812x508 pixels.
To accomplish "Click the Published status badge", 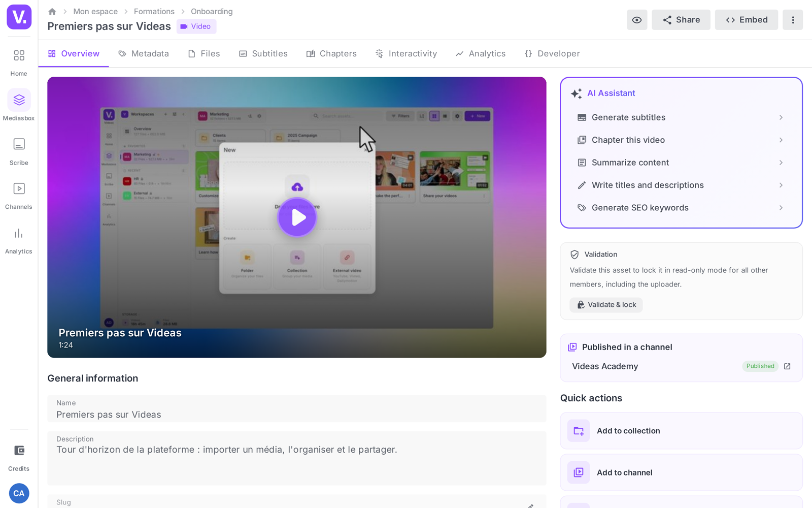I will (x=760, y=366).
